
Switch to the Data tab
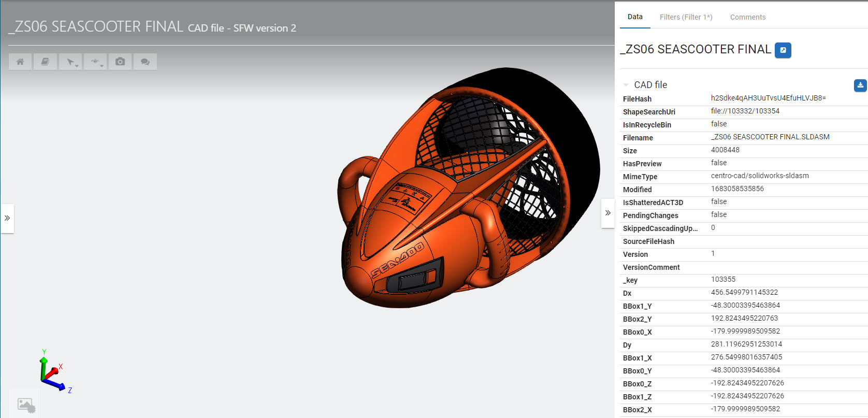[635, 17]
